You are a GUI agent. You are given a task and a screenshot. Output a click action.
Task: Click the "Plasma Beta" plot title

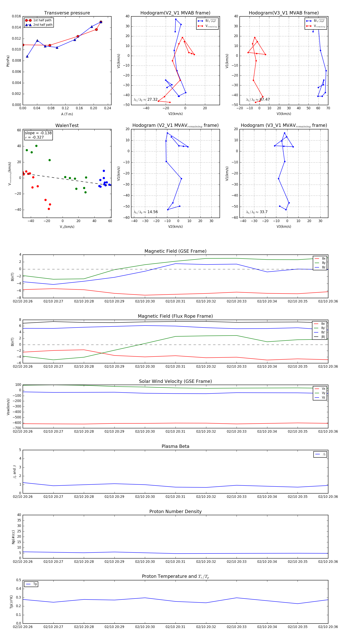tap(175, 446)
